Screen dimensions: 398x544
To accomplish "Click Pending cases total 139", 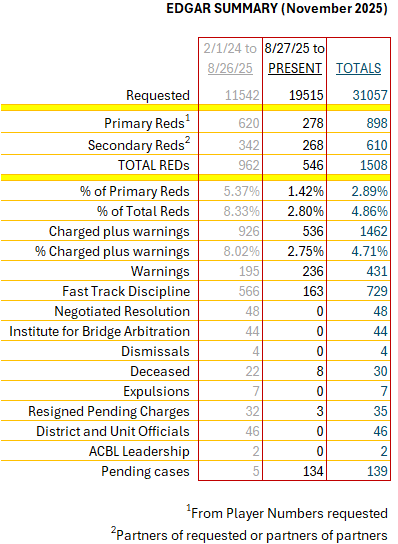I will (377, 471).
